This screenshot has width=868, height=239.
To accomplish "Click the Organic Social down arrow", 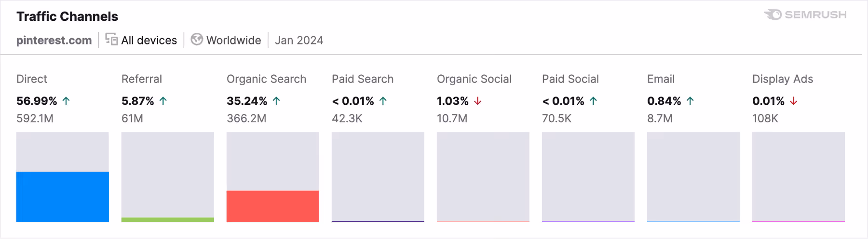I will pyautogui.click(x=477, y=101).
